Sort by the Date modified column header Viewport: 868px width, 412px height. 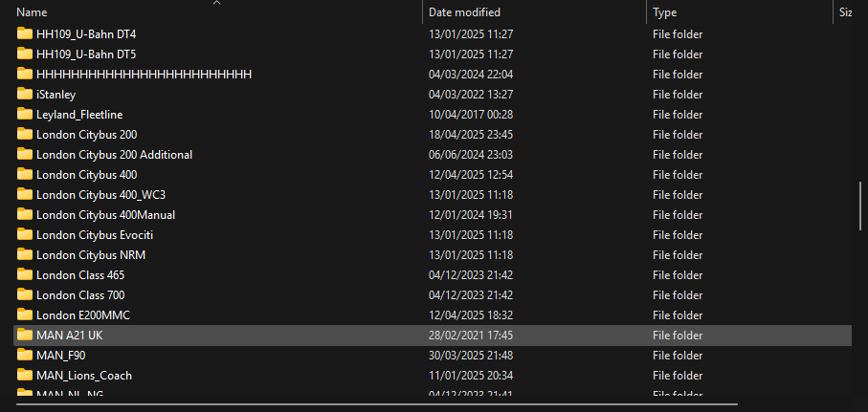(464, 12)
